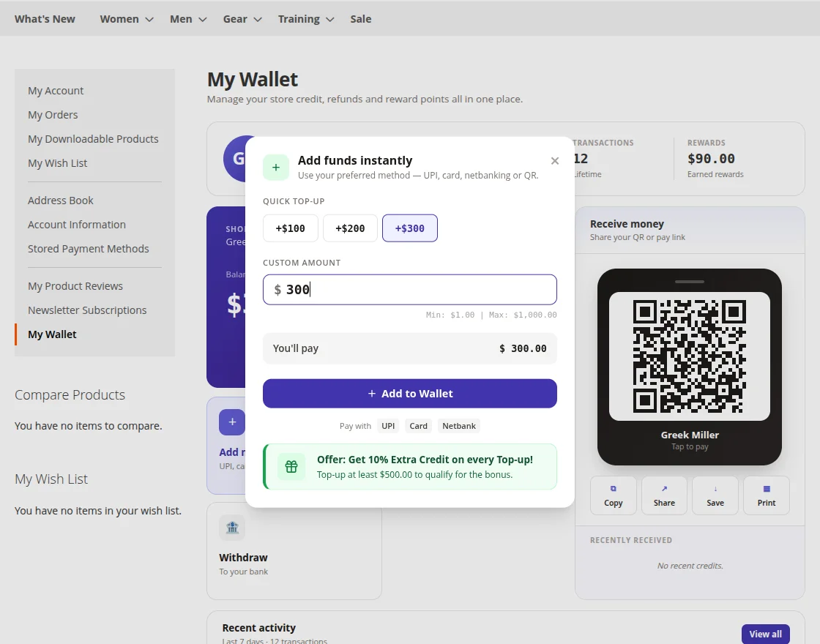Click View all recent activity
The width and height of the screenshot is (820, 644).
point(766,634)
